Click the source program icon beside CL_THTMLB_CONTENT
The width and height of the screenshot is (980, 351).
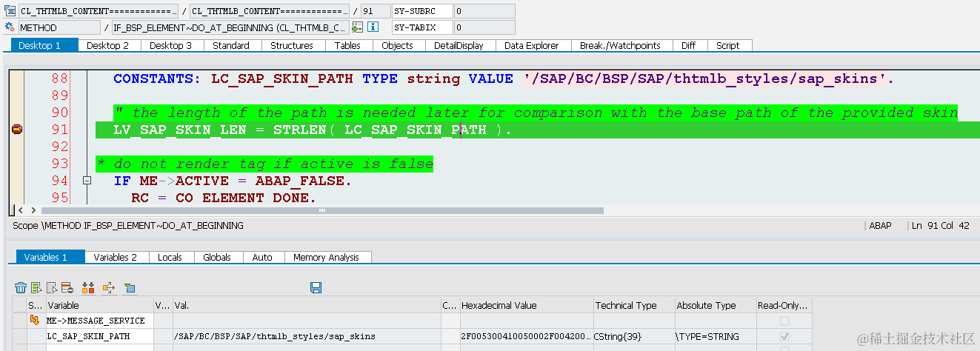(x=10, y=11)
